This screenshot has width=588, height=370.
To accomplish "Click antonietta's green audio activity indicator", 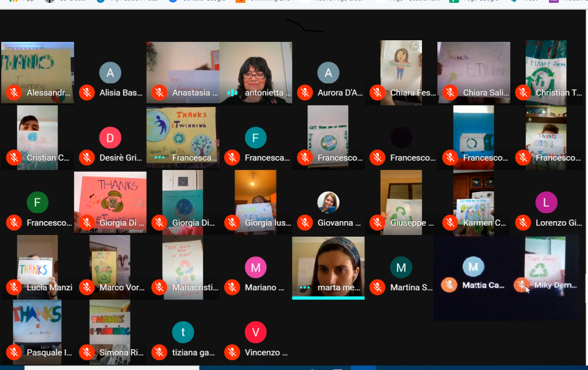I will (x=232, y=92).
